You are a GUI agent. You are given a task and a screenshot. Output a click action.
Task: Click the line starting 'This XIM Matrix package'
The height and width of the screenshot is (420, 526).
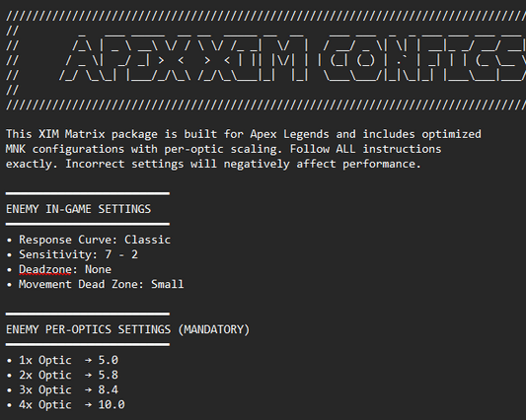(244, 134)
